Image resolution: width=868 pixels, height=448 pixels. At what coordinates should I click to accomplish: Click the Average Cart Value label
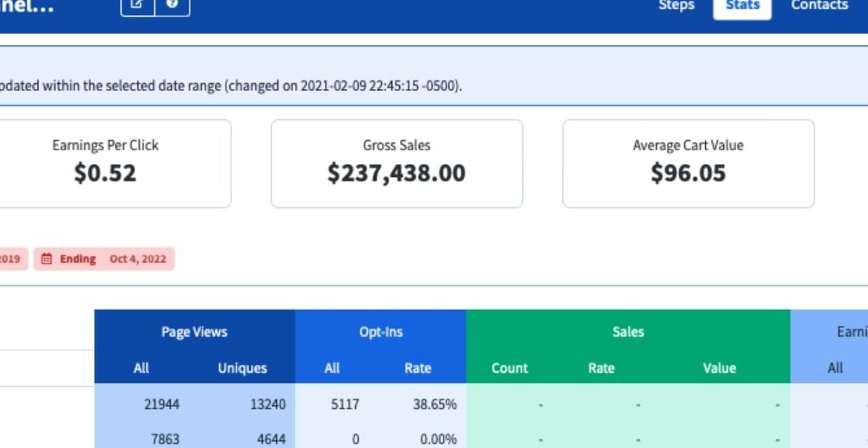coord(688,145)
